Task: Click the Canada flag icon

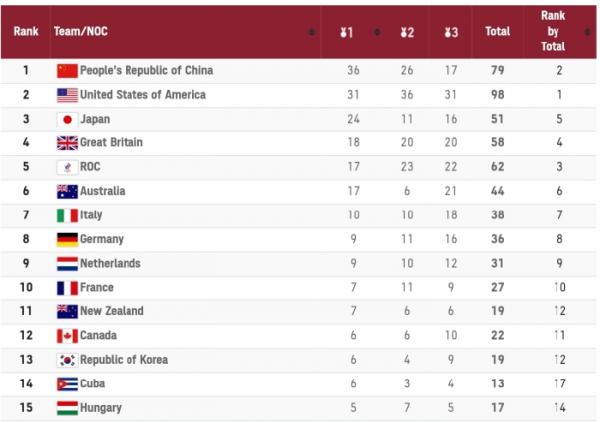Action: pyautogui.click(x=67, y=336)
